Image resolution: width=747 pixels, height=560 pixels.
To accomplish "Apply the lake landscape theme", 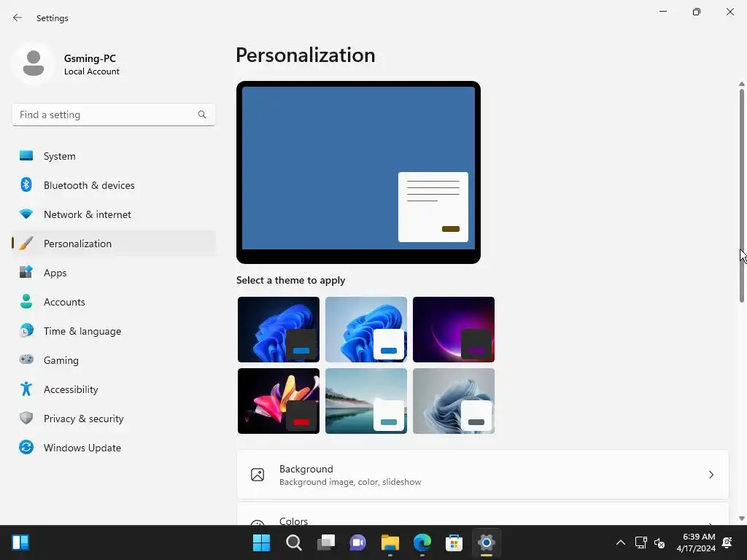I will click(366, 401).
